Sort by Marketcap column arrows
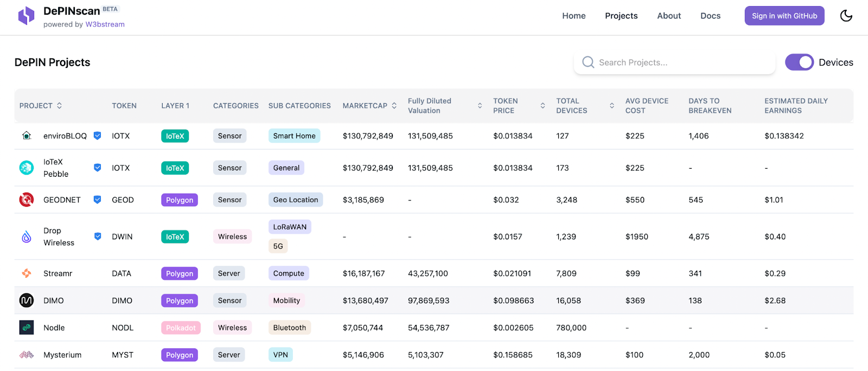The image size is (868, 371). click(394, 106)
